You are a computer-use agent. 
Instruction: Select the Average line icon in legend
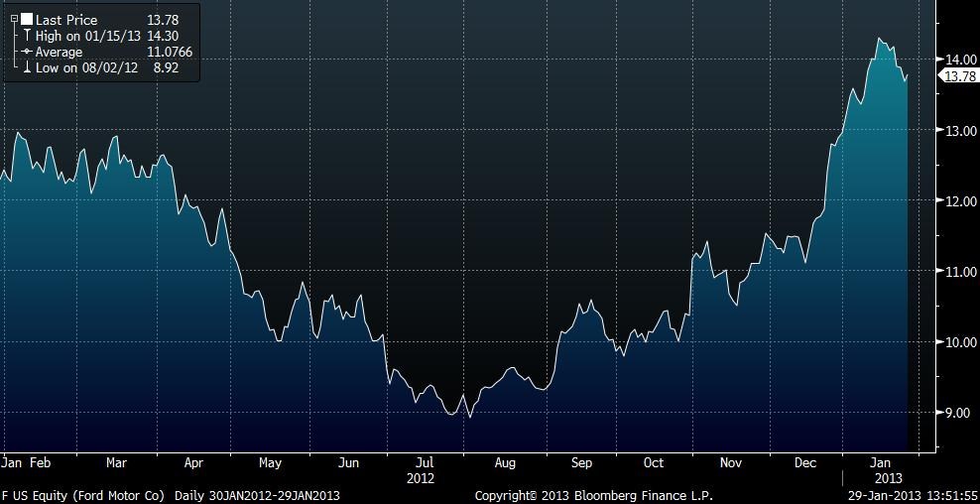26,51
